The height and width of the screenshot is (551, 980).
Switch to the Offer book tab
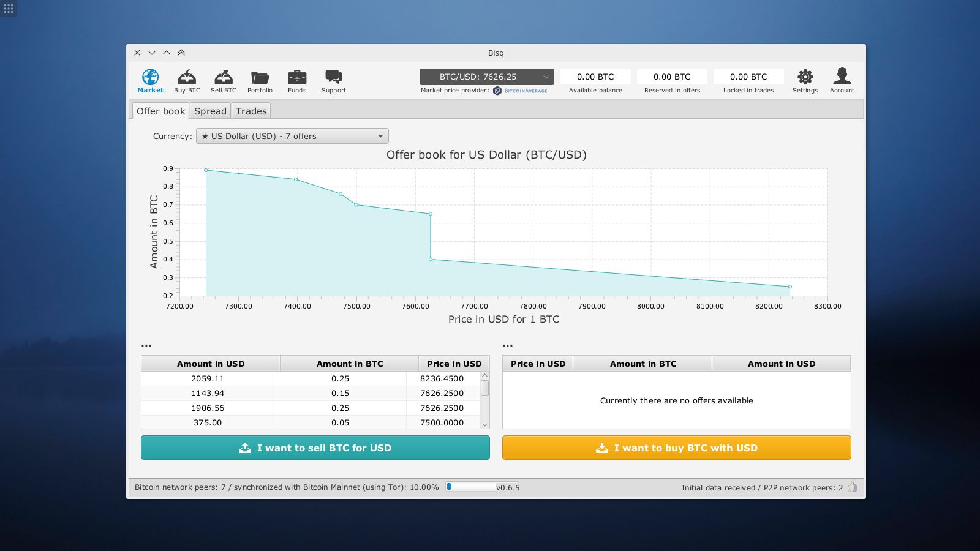[160, 111]
